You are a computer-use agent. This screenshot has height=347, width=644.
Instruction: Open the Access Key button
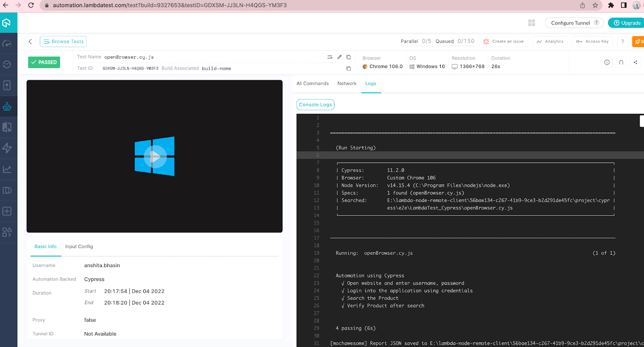coord(592,41)
